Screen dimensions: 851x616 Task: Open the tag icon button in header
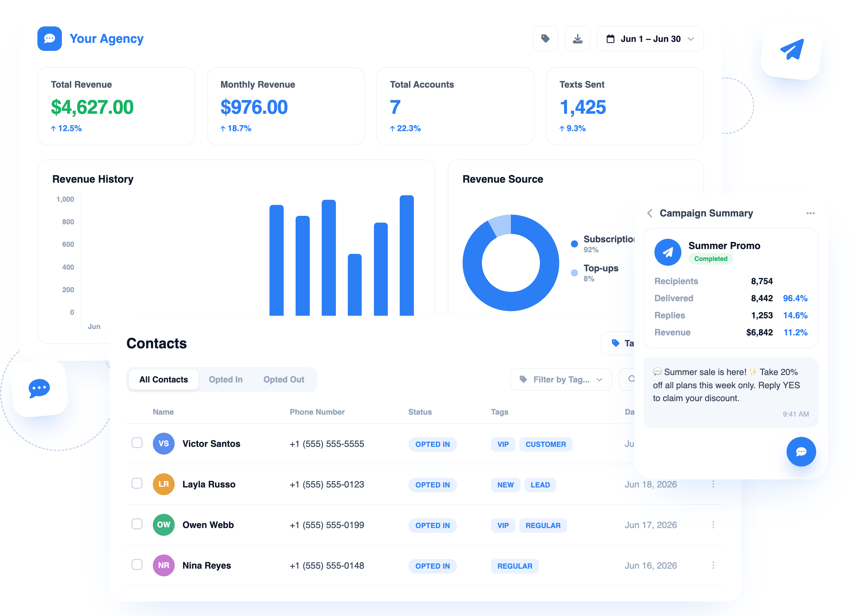coord(545,39)
